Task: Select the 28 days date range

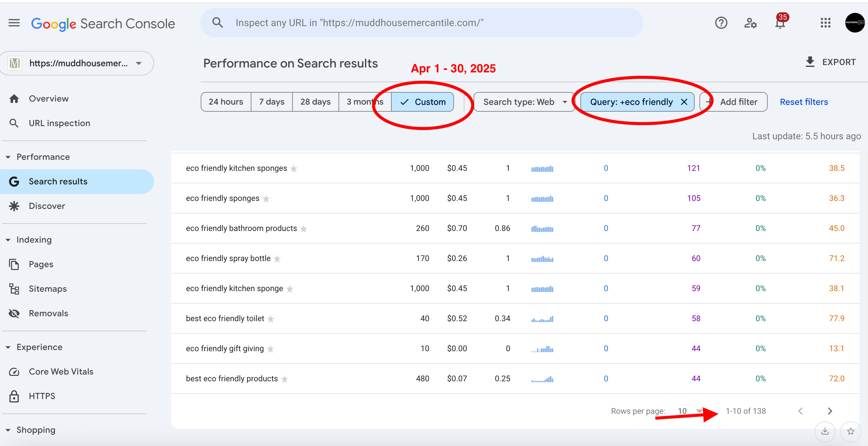Action: 315,102
